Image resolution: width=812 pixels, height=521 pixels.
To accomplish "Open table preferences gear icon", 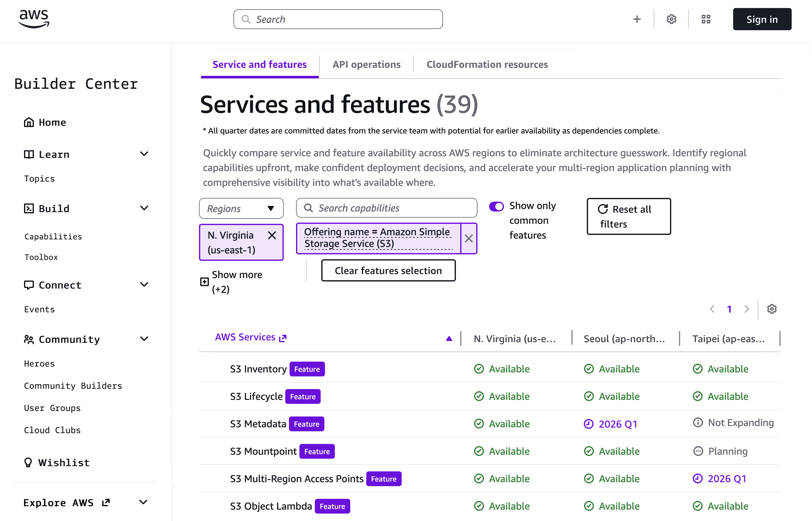I will click(771, 309).
